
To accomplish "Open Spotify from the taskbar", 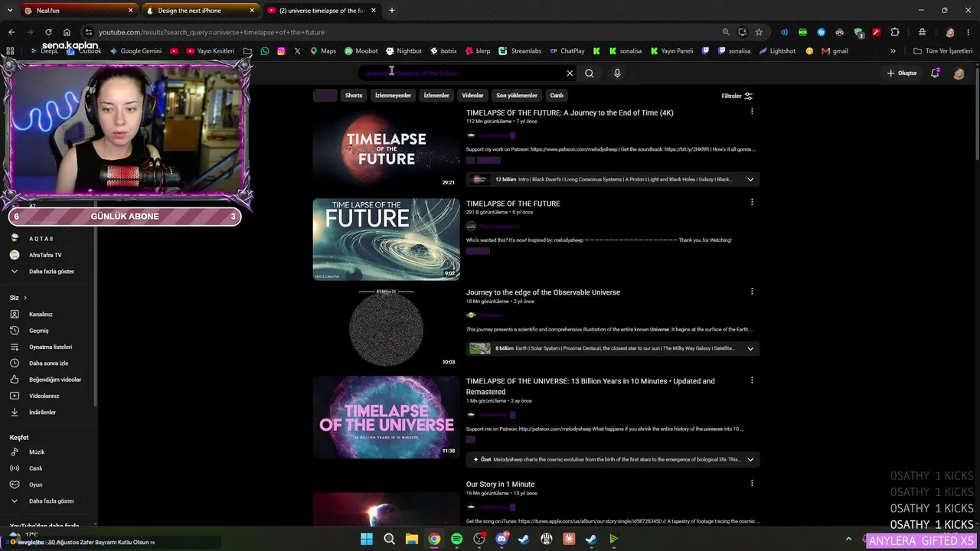I will (456, 539).
